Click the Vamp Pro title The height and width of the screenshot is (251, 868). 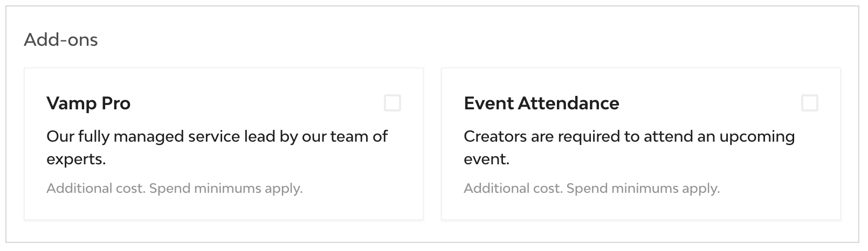[88, 103]
